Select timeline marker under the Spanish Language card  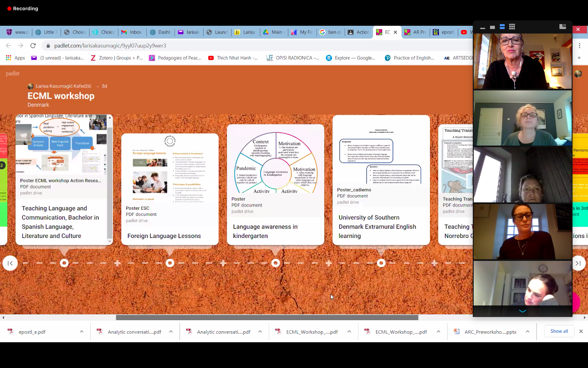tap(65, 263)
